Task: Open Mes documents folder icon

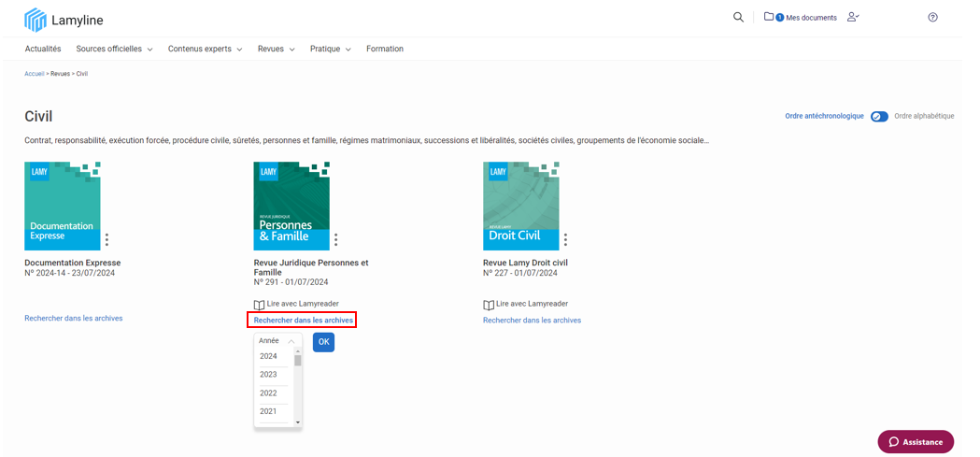Action: 769,17
